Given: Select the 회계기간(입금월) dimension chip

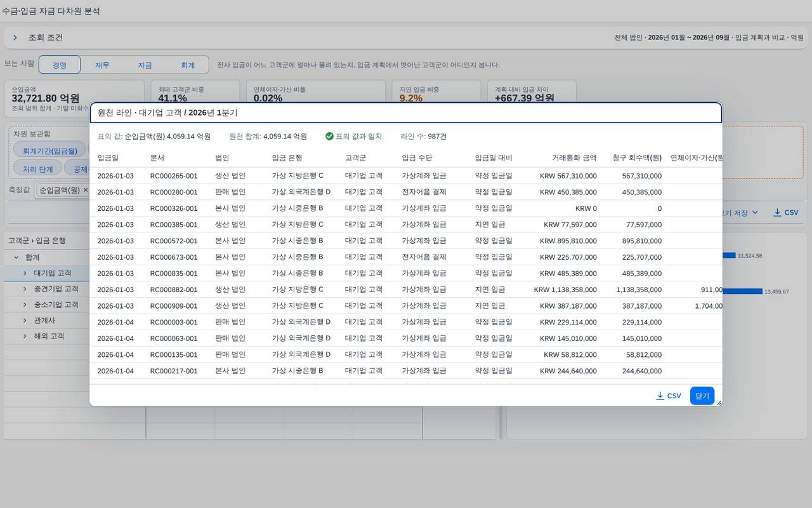Looking at the screenshot, I should pyautogui.click(x=49, y=151).
